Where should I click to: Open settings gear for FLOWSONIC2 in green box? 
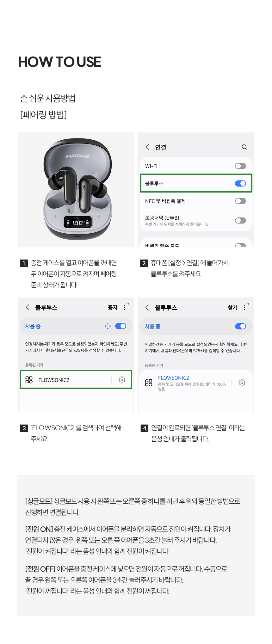pyautogui.click(x=122, y=380)
